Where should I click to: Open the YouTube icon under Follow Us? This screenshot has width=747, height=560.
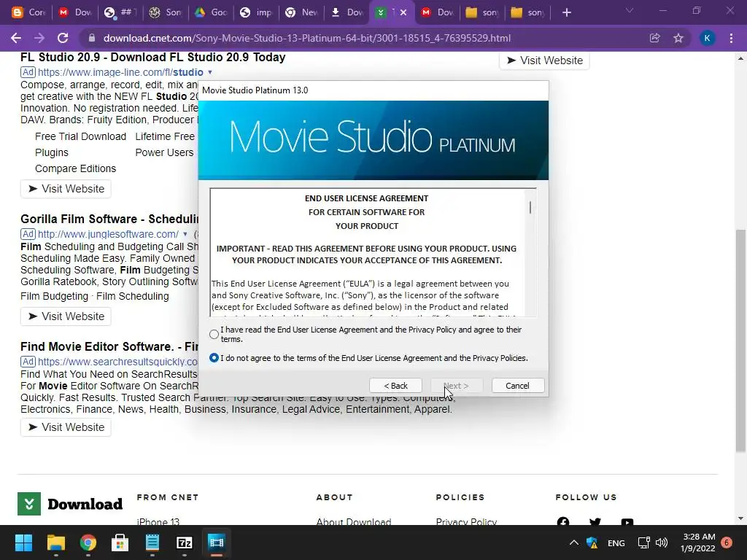tap(627, 522)
